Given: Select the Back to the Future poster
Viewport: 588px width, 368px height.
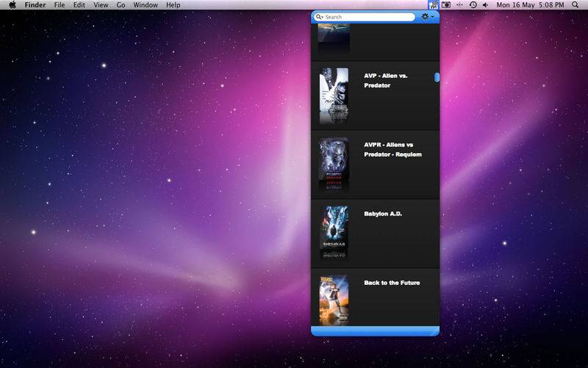Looking at the screenshot, I should [334, 300].
